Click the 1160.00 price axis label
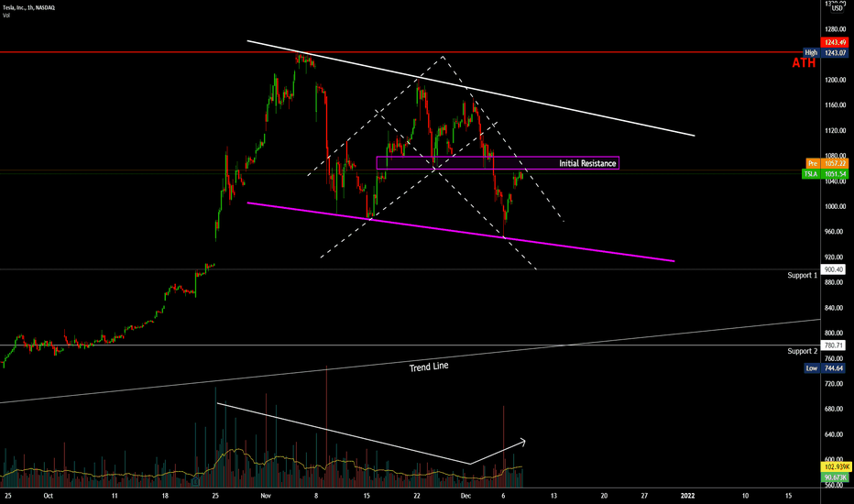The height and width of the screenshot is (504, 854). 835,105
